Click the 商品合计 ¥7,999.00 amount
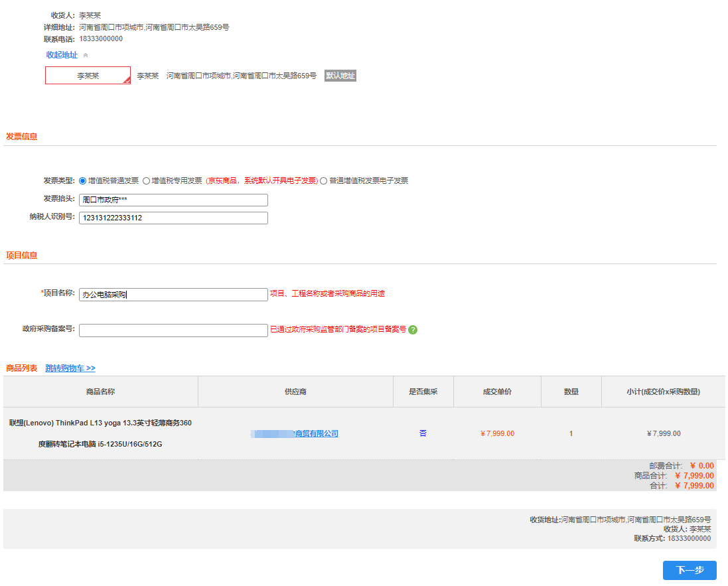 pyautogui.click(x=694, y=475)
